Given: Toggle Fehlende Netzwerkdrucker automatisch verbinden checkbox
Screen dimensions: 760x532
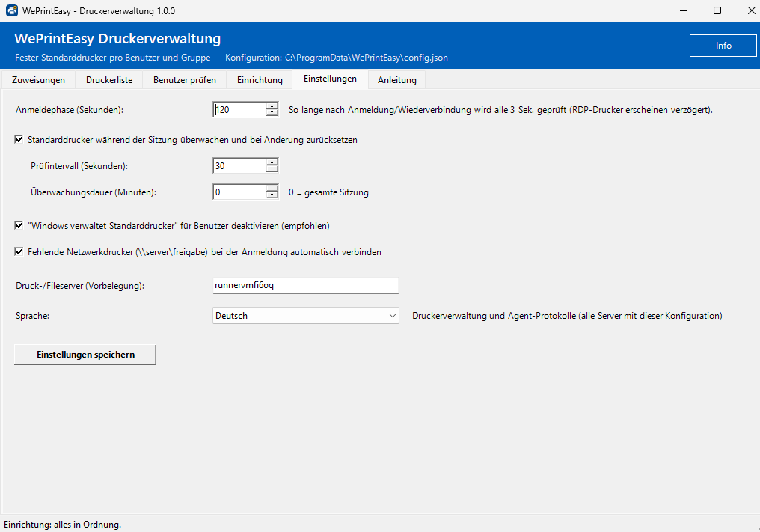Looking at the screenshot, I should pos(19,251).
